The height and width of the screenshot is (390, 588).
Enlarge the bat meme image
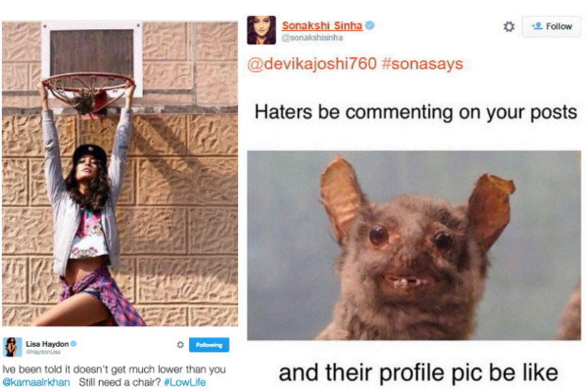[414, 245]
